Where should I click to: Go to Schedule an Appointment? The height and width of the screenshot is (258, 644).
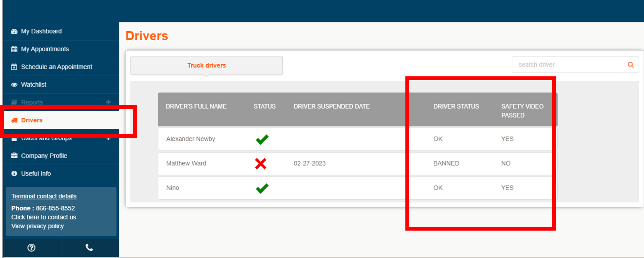(56, 67)
